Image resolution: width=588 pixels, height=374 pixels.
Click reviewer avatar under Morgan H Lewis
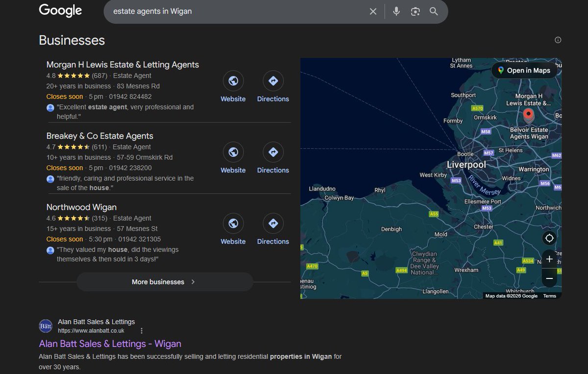coord(50,107)
